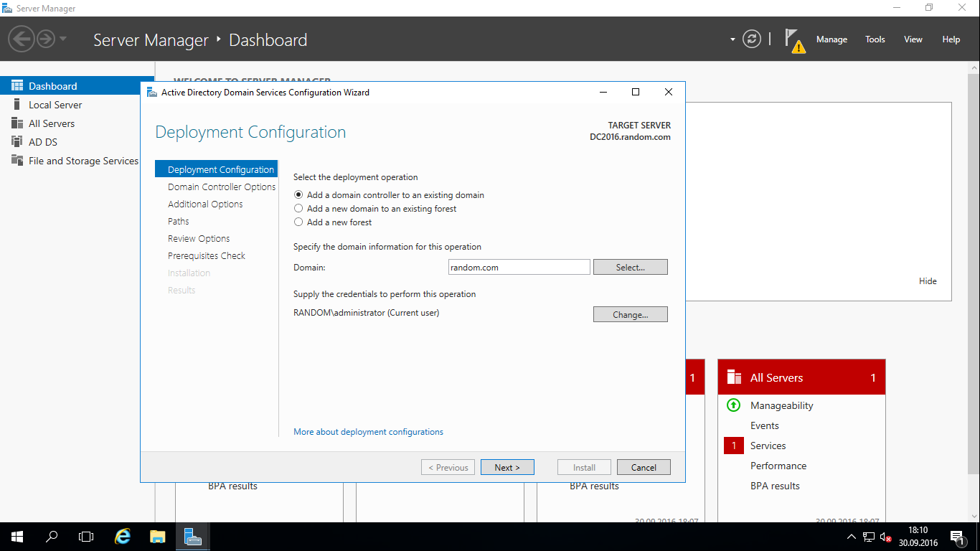Open Task View from the taskbar
Screen dimensions: 980x551
coord(86,537)
